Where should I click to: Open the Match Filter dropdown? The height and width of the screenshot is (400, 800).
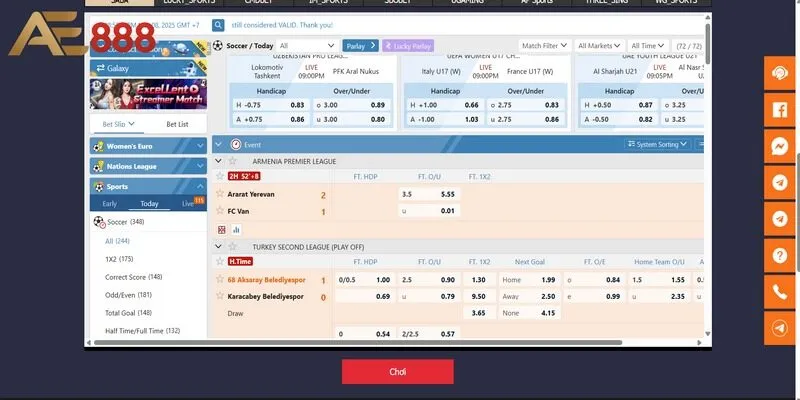[x=546, y=46]
